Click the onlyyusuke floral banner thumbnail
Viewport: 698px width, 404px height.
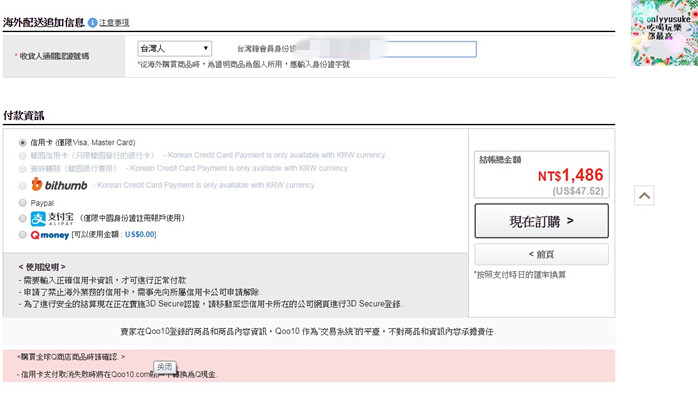pyautogui.click(x=664, y=33)
